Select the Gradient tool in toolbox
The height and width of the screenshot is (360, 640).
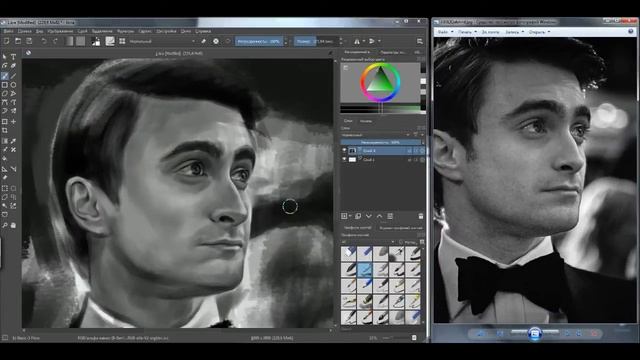[x=4, y=141]
